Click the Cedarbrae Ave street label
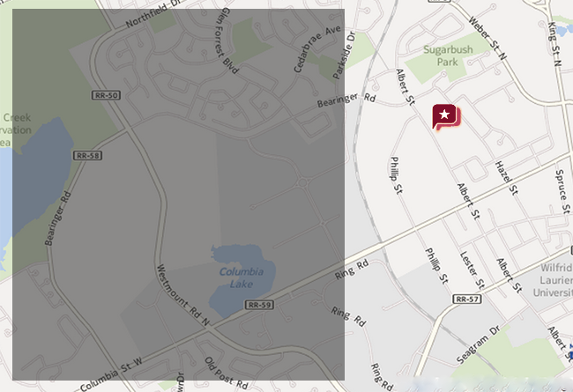Screen dimensions: 573x392 click(316, 48)
